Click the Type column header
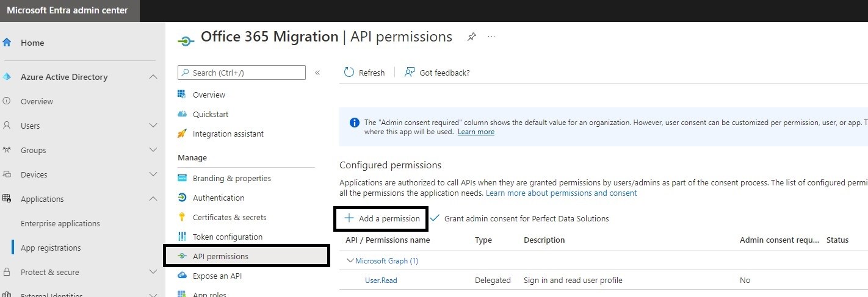Viewport: 868px width, 297px height. (483, 240)
